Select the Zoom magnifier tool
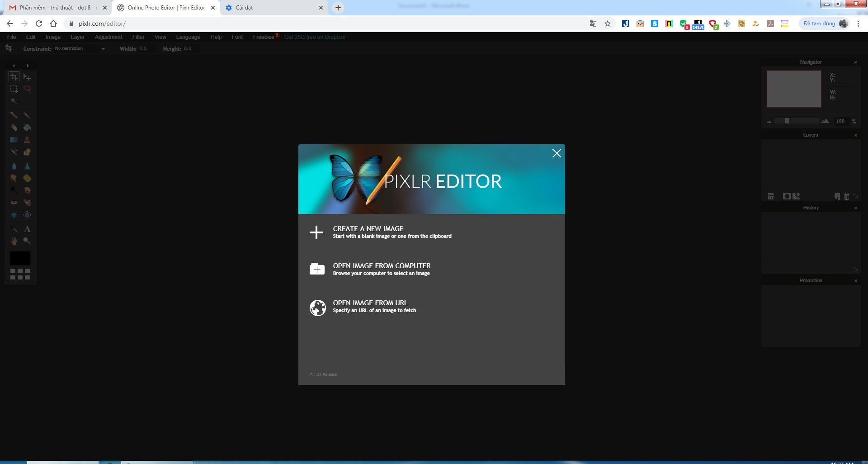 pyautogui.click(x=27, y=241)
